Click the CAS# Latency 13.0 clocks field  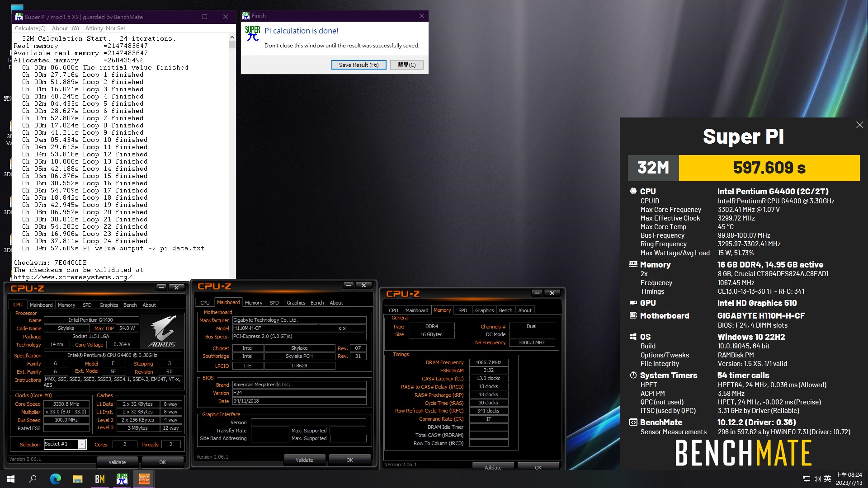489,378
